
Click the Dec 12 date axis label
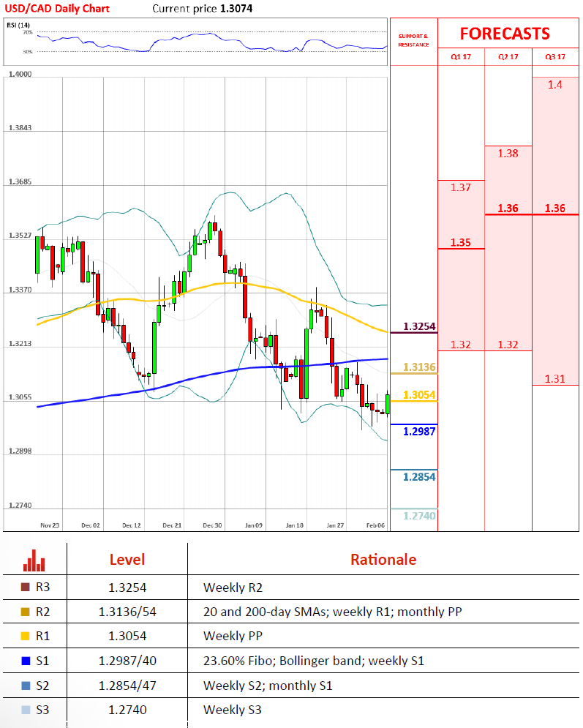(132, 525)
